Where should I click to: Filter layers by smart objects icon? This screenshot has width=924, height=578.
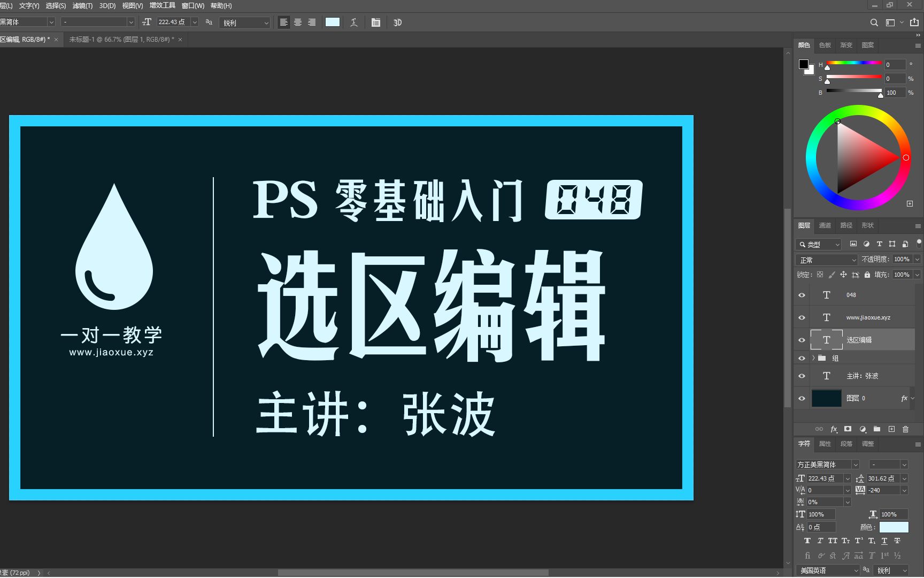point(905,244)
